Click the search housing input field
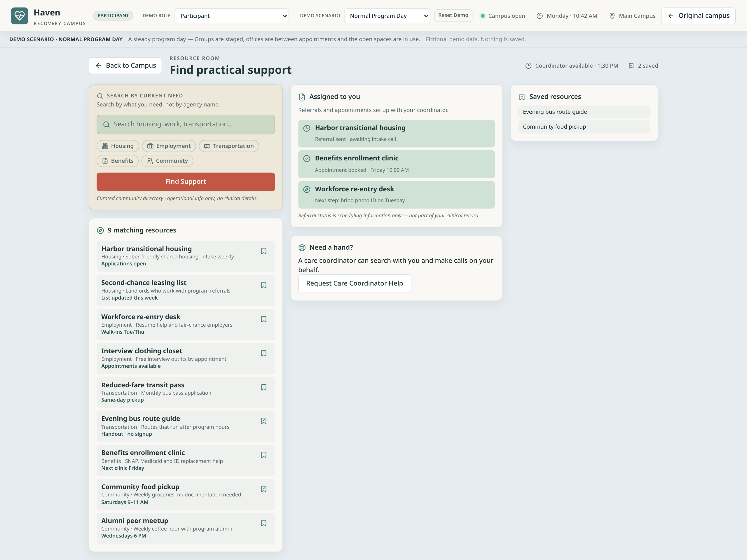The width and height of the screenshot is (747, 560). 186,124
